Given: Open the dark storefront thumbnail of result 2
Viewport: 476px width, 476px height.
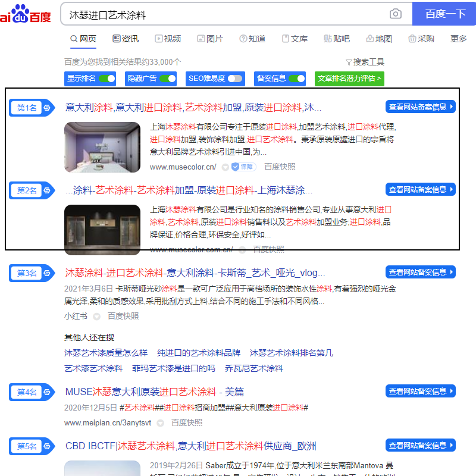Looking at the screenshot, I should pos(102,230).
